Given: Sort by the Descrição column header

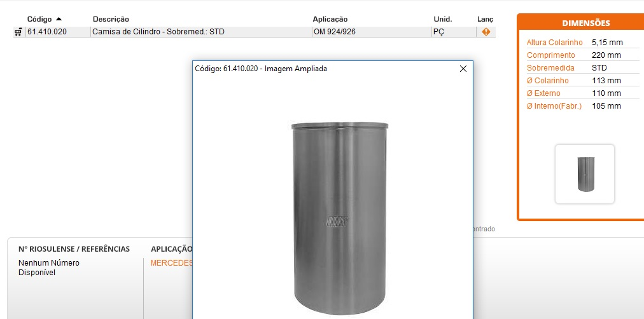Looking at the screenshot, I should (111, 19).
